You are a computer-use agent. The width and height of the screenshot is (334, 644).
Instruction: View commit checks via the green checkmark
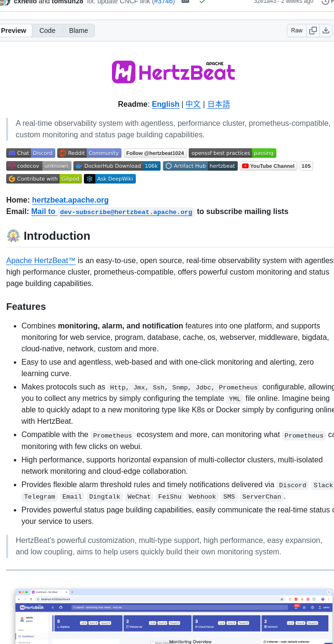click(202, 2)
